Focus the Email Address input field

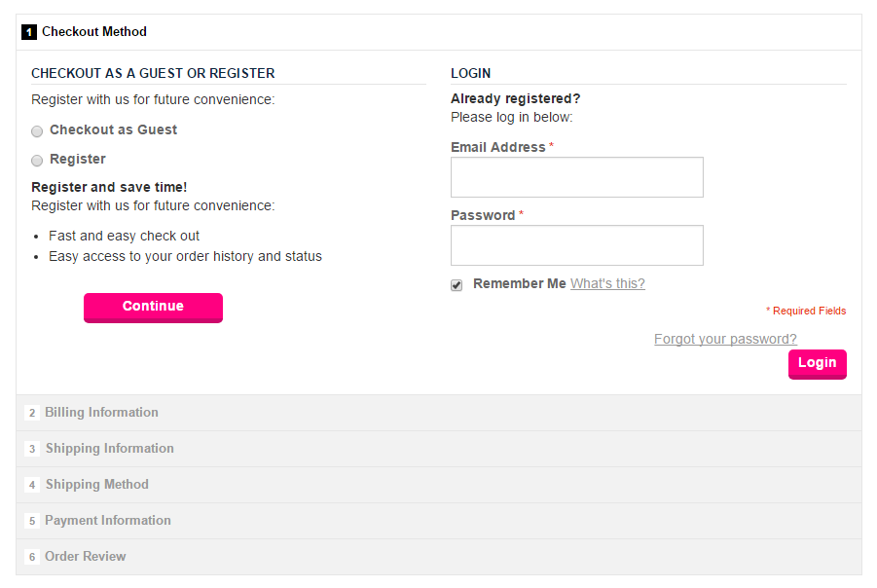(576, 177)
